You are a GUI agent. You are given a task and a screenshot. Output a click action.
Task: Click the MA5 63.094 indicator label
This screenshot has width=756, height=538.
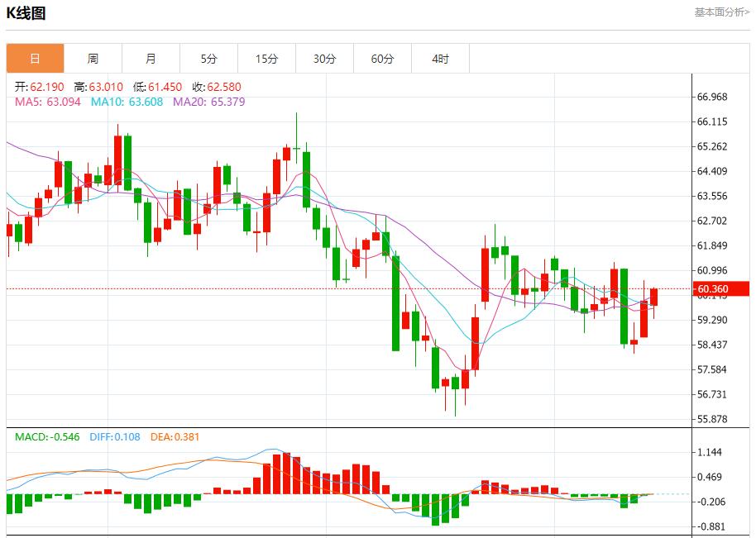[46, 102]
